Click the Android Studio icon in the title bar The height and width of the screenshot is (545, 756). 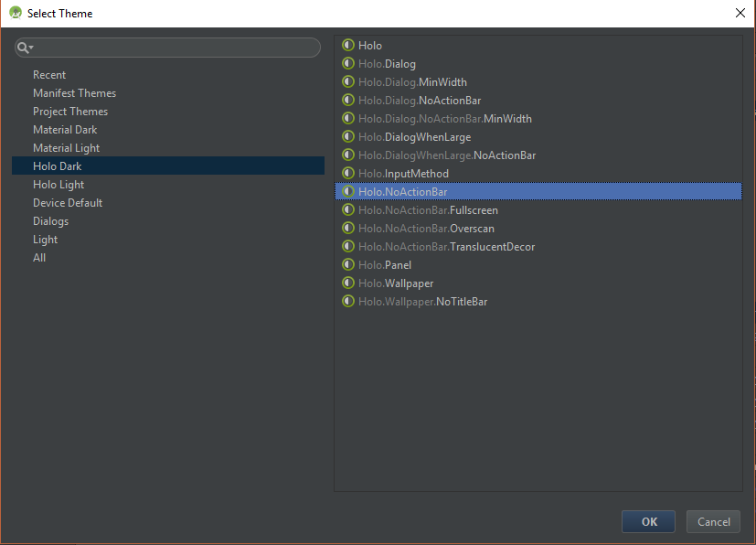(16, 13)
